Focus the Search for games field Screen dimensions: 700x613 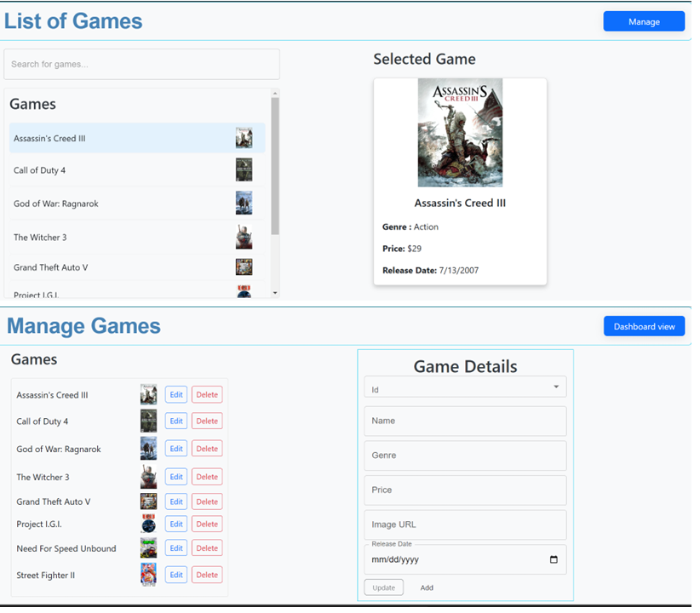click(141, 65)
